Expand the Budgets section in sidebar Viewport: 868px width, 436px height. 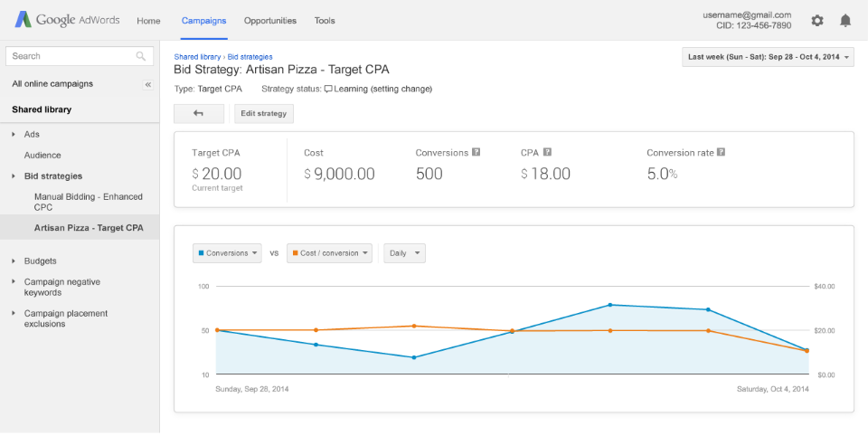tap(14, 261)
